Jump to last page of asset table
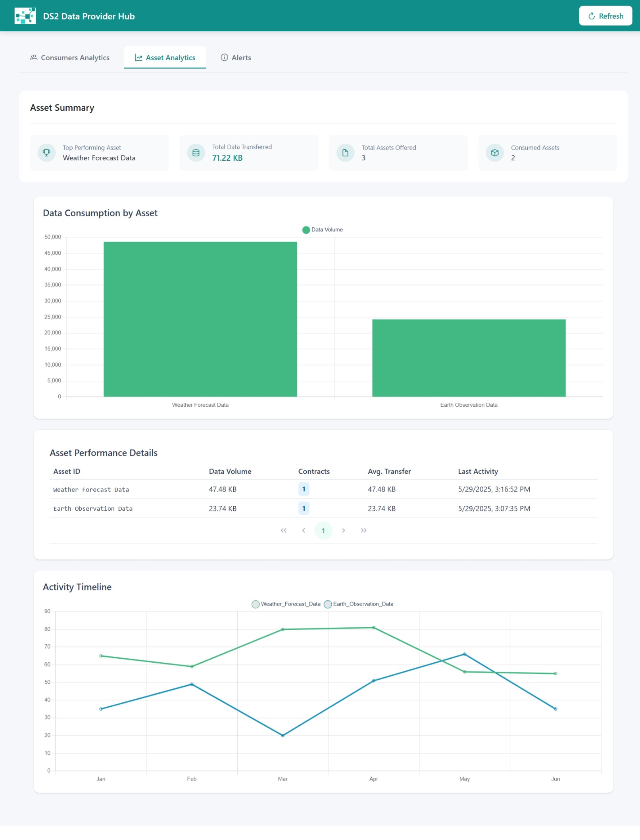Viewport: 640px width, 840px height. [x=363, y=531]
